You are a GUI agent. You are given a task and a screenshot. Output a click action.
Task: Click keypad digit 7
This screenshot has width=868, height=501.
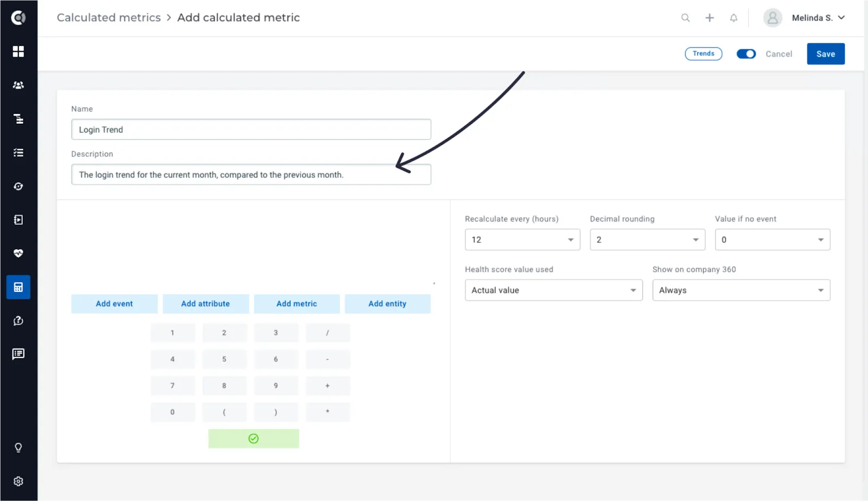tap(173, 386)
